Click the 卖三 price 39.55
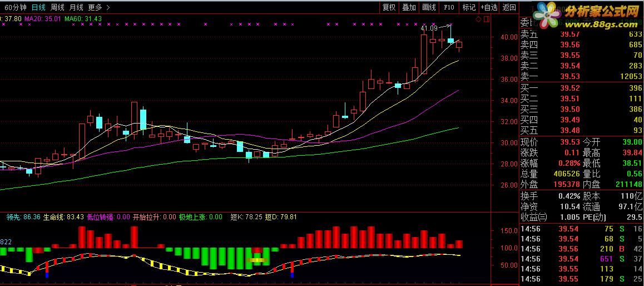This screenshot has height=286, width=644. pos(571,55)
